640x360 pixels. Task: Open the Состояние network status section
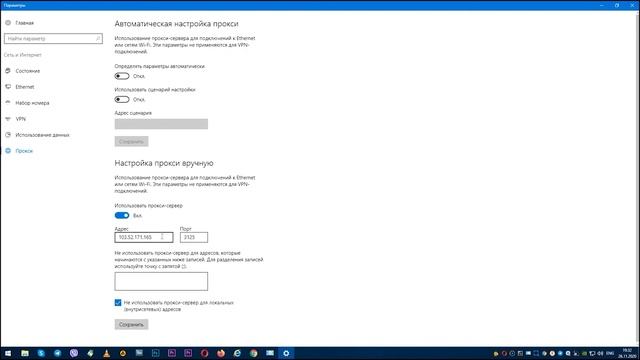(28, 71)
